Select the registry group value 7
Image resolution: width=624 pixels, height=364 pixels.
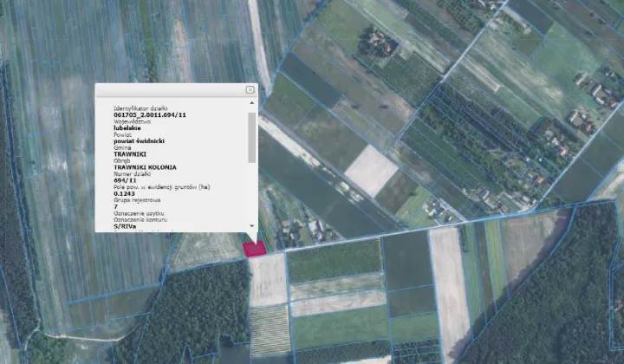coord(116,207)
